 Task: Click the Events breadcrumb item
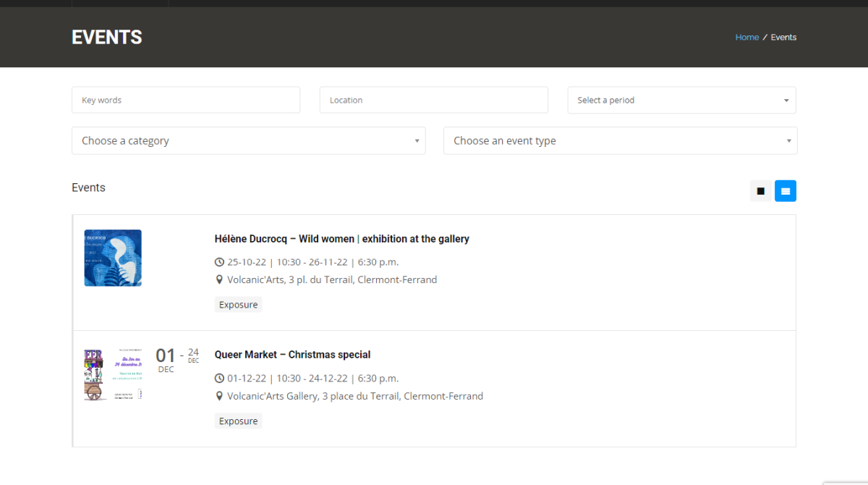[783, 38]
